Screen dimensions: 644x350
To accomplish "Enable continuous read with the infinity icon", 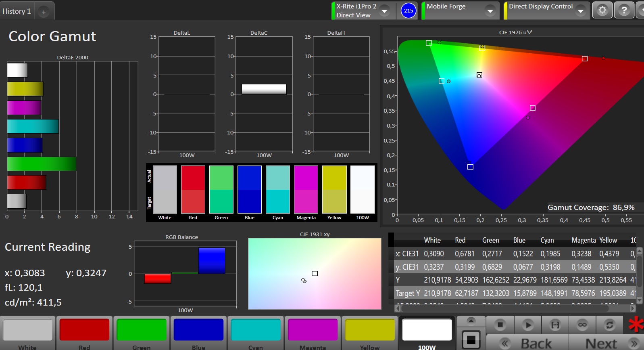I will click(x=582, y=325).
